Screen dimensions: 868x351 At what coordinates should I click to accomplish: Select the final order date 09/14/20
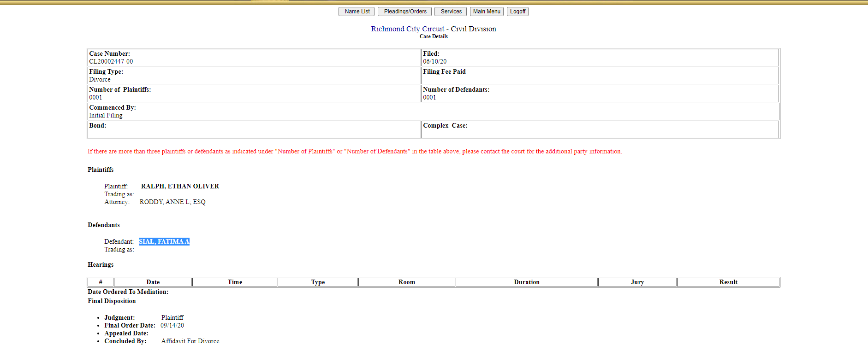pos(172,325)
